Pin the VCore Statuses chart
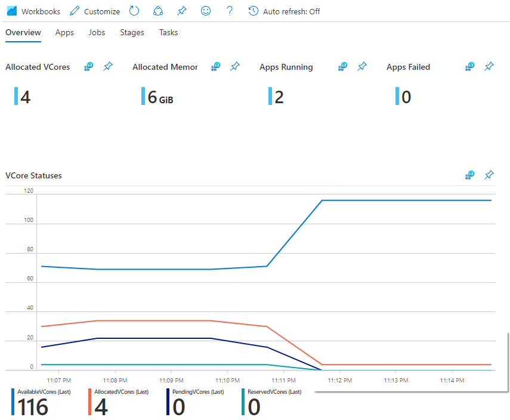Image resolution: width=510 pixels, height=420 pixels. click(489, 175)
